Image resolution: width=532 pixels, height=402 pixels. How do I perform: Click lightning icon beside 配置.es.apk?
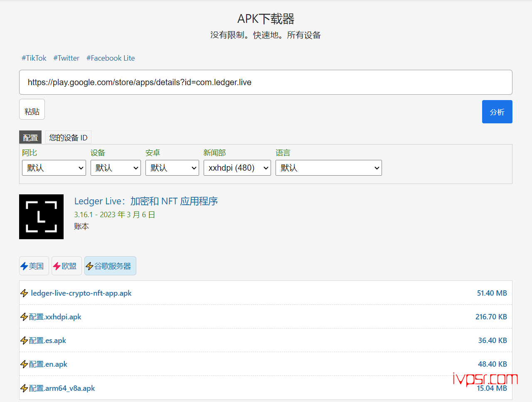[24, 341]
